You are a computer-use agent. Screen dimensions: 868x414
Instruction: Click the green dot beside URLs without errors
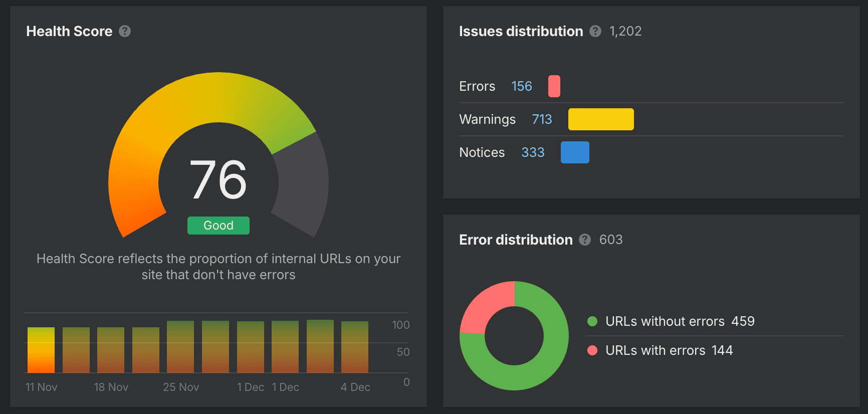coord(592,321)
